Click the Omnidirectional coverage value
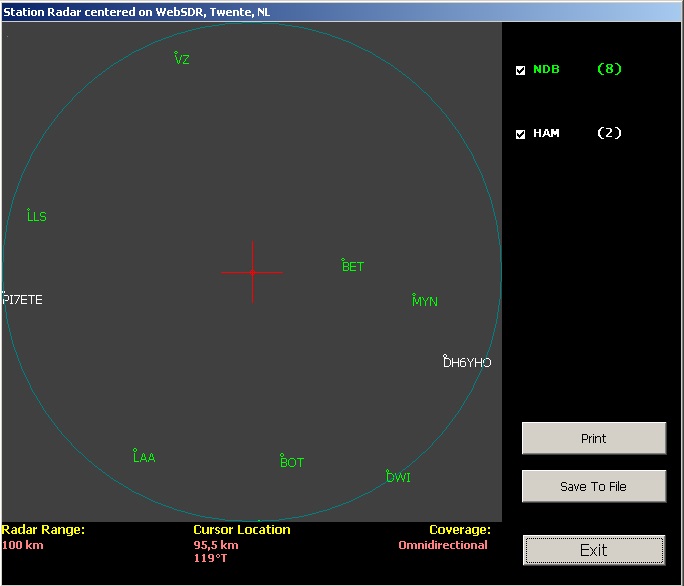 pos(443,545)
